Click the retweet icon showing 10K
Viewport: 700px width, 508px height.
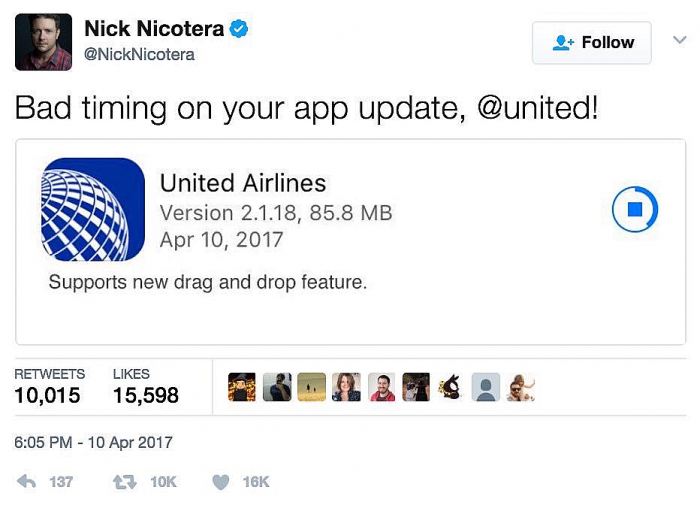point(125,482)
